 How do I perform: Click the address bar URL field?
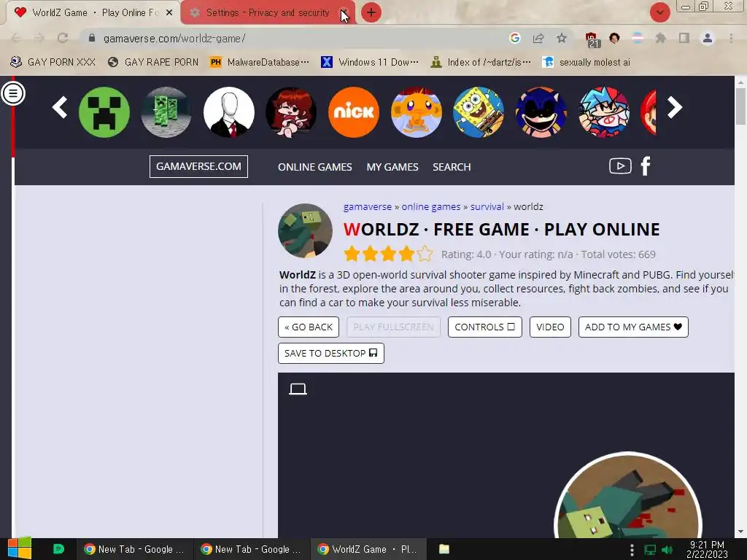(295, 39)
